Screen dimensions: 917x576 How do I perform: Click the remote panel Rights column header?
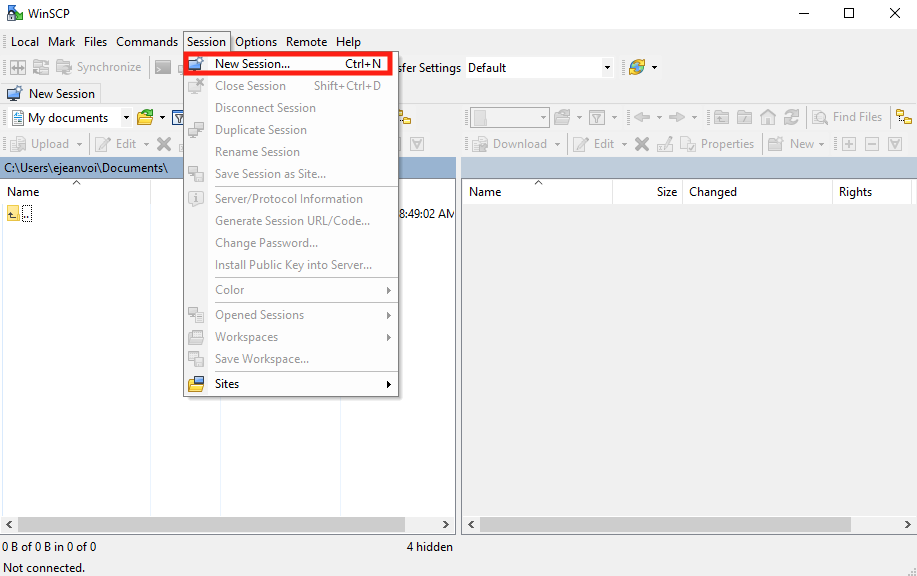[x=855, y=192]
